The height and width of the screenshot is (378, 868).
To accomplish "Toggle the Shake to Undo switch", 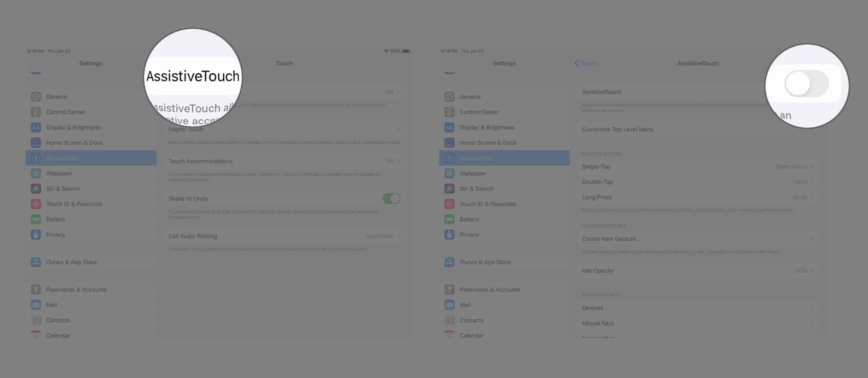I will coord(392,199).
